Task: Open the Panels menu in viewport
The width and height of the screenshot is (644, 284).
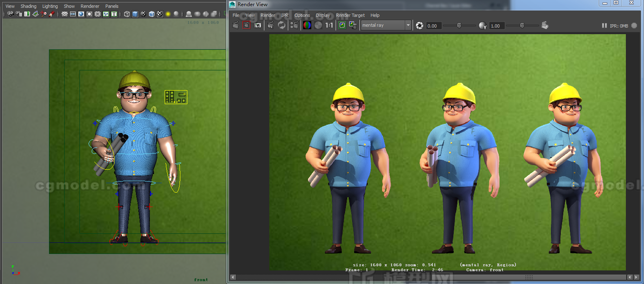Action: tap(112, 7)
